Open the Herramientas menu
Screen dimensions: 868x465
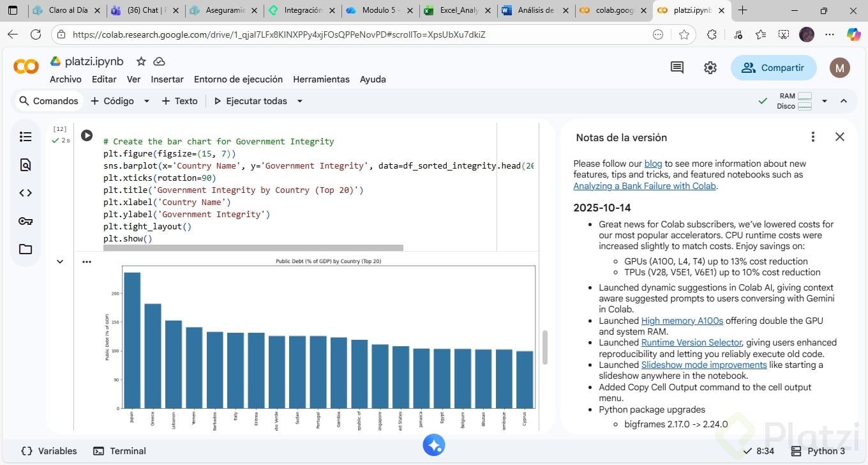[x=321, y=79]
